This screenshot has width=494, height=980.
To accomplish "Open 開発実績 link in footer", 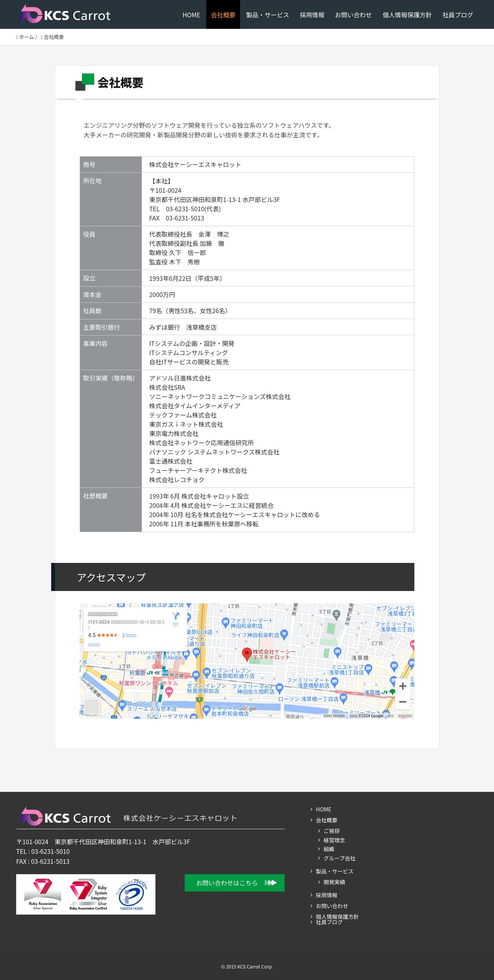I will [334, 882].
